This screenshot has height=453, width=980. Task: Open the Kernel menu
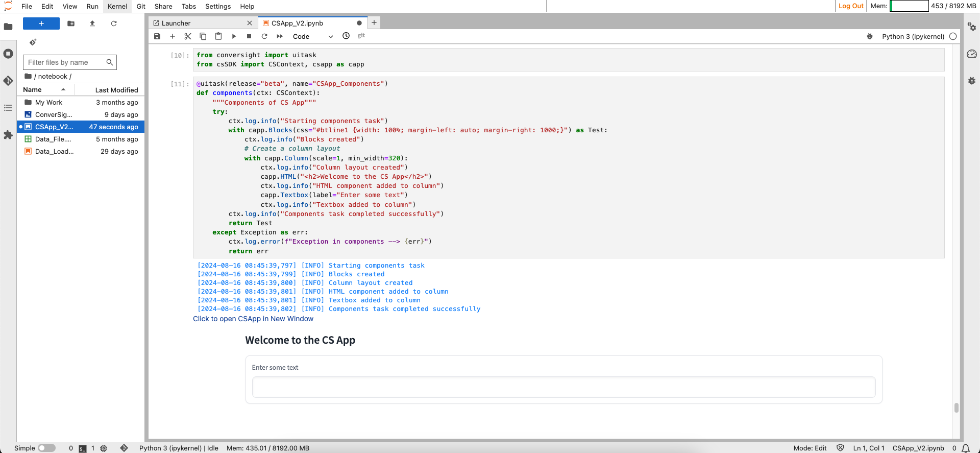click(x=117, y=6)
